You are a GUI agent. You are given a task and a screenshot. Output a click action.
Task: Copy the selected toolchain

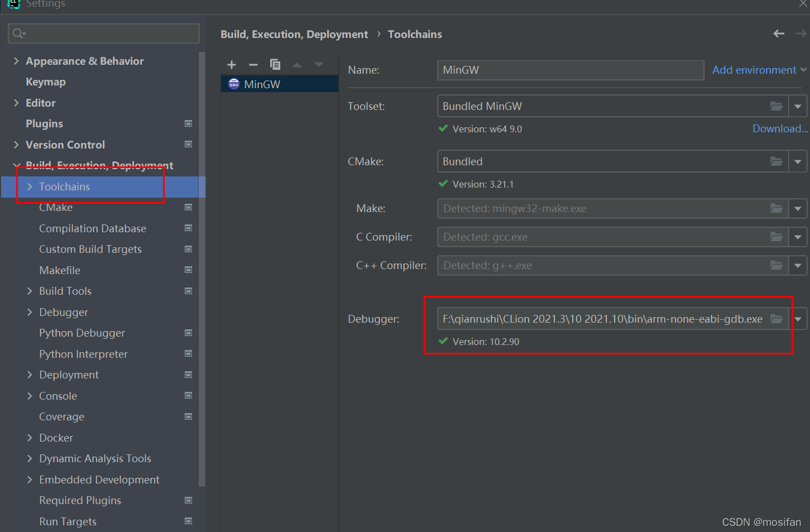(275, 65)
